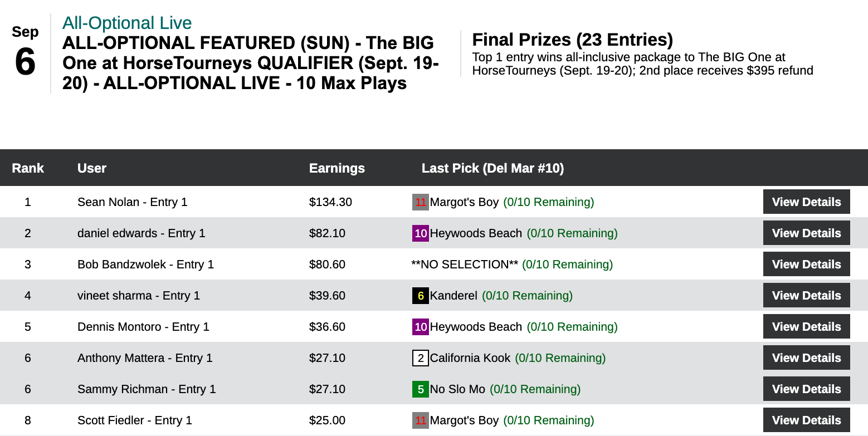The width and height of the screenshot is (868, 436).
Task: Show details for Bob Bandzwolek's entry
Action: [x=806, y=264]
